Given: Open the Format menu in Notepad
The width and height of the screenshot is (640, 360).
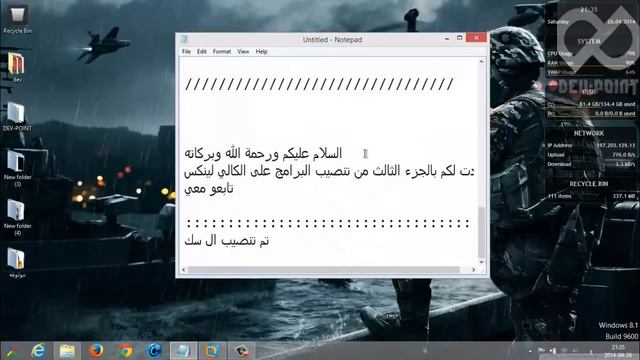Looking at the screenshot, I should (x=222, y=51).
